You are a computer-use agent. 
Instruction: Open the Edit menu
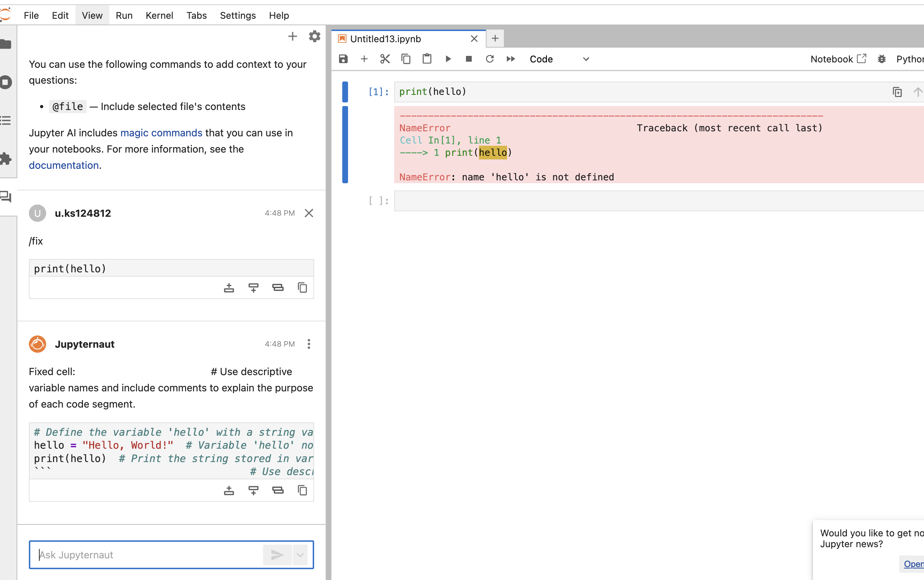tap(60, 16)
